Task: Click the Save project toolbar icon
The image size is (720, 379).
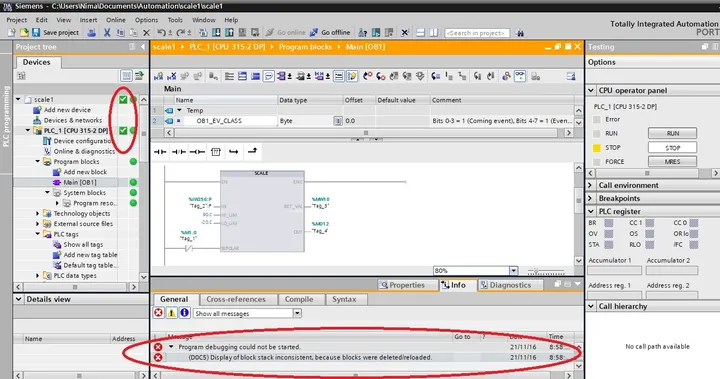Action: 36,33
